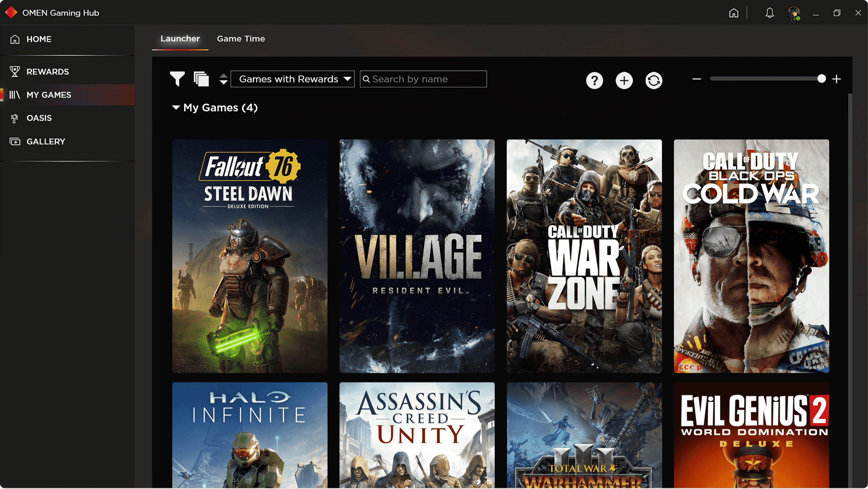Viewport: 868px width, 489px height.
Task: Click the stacked windows group icon
Action: point(201,79)
